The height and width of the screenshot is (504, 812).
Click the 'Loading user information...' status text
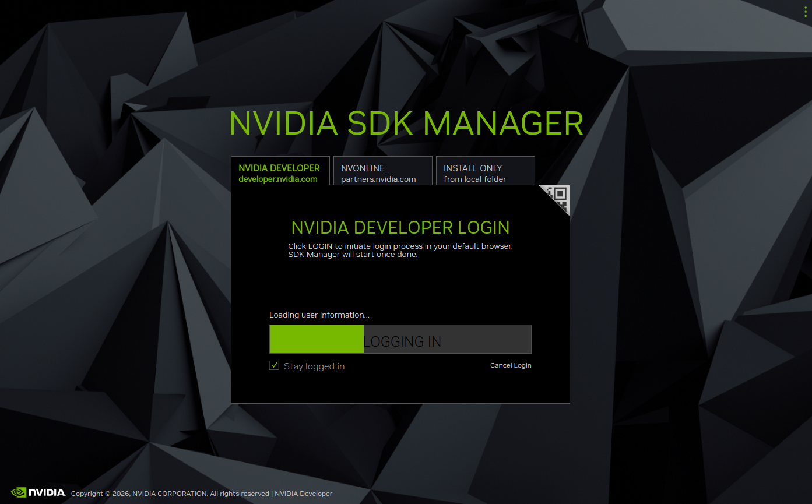319,315
